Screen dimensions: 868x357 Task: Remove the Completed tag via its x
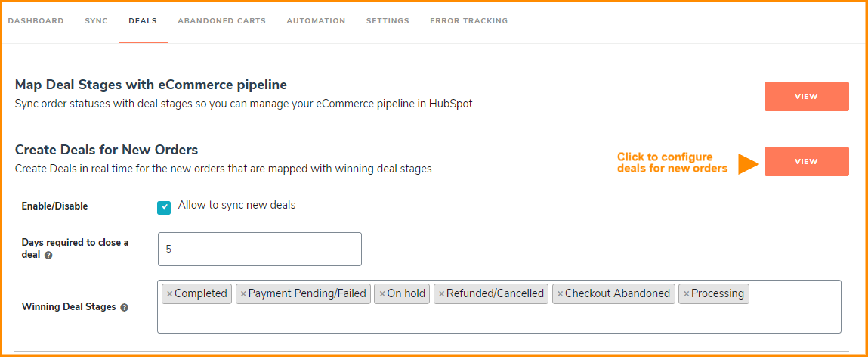169,293
